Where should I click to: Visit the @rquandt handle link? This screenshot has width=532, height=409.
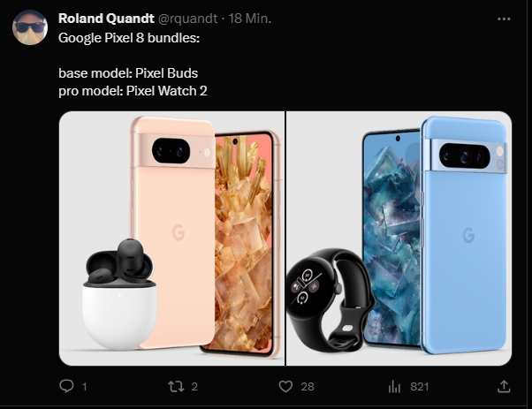[188, 19]
